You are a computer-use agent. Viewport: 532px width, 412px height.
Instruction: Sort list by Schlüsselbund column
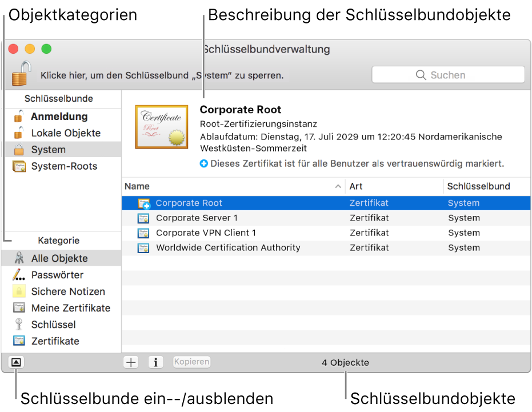tap(487, 186)
